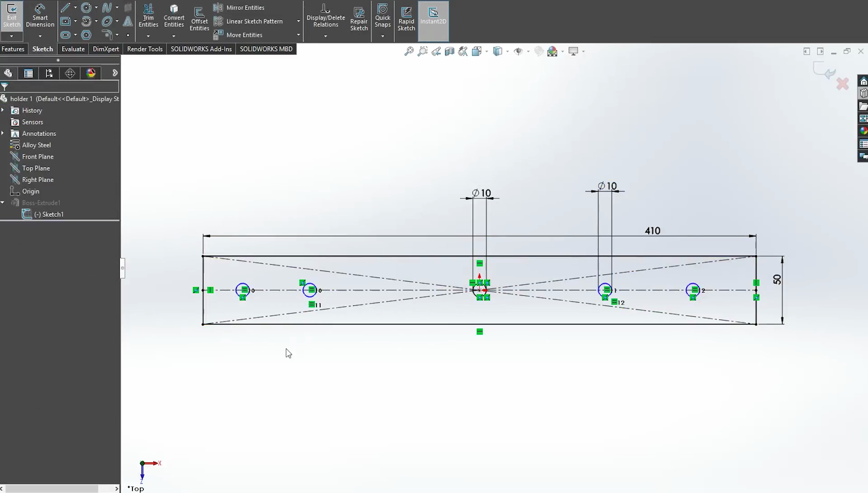The width and height of the screenshot is (868, 493).
Task: Select the Origin item in tree
Action: point(30,191)
